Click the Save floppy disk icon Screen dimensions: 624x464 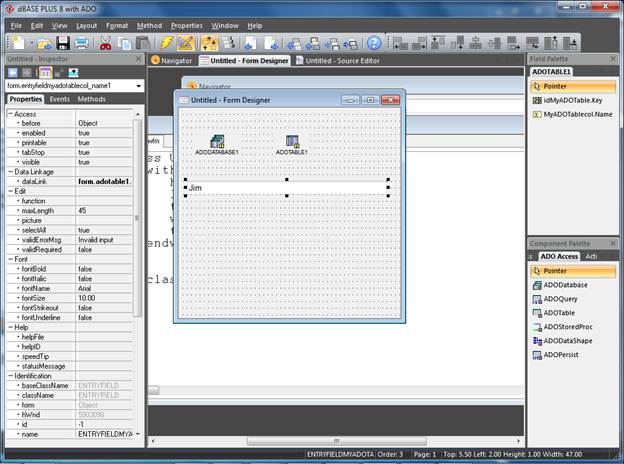(63, 43)
